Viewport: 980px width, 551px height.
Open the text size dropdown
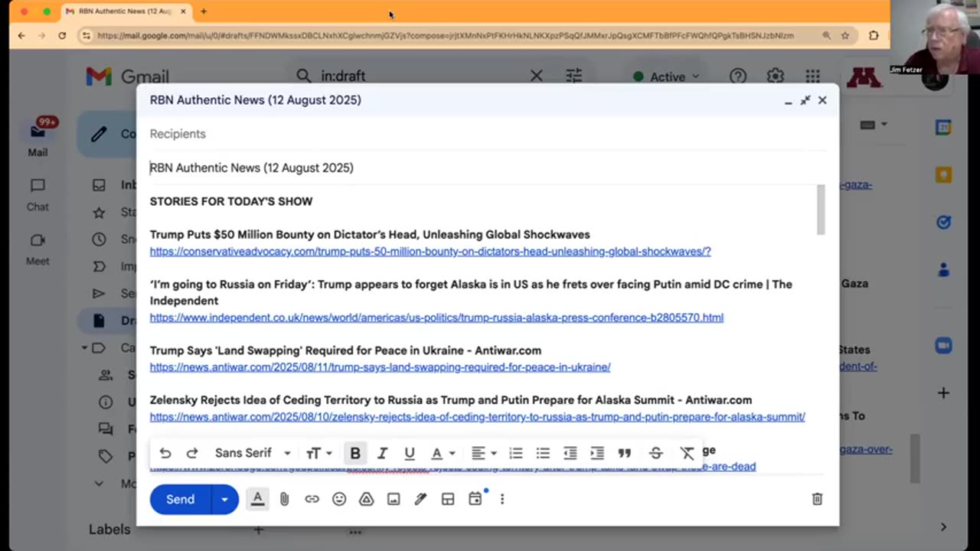(x=318, y=453)
